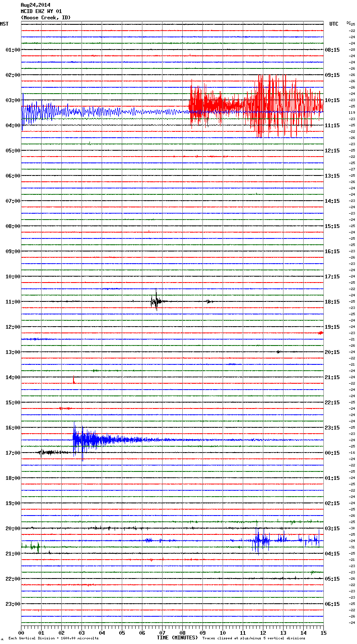Click the "21:15" UTC time label
This screenshot has width=357, height=644.
[x=332, y=377]
